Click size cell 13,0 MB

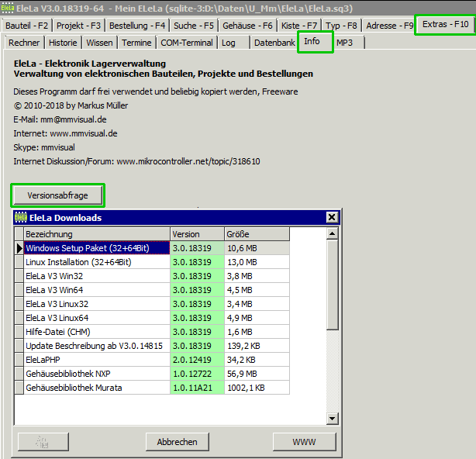click(x=257, y=262)
